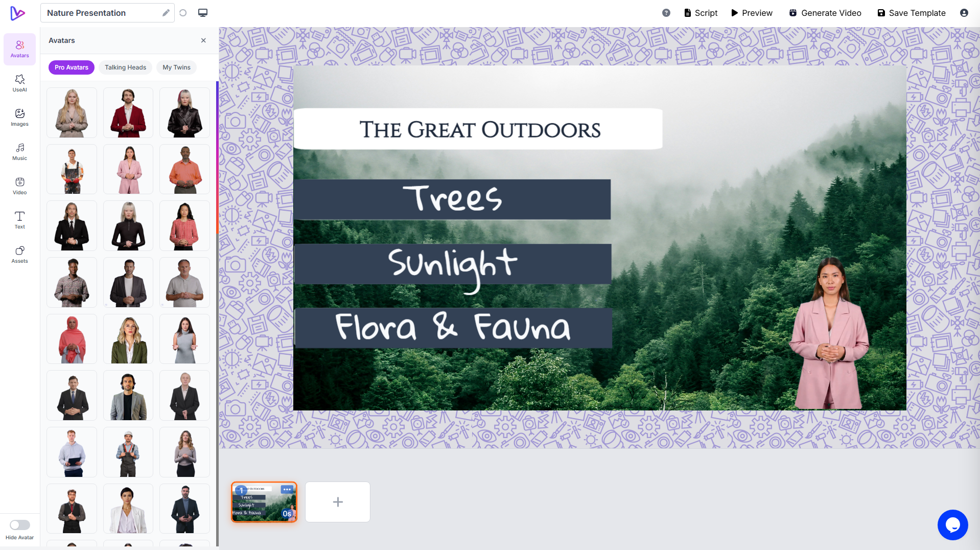Choose man in patterned shirt avatar

(72, 282)
